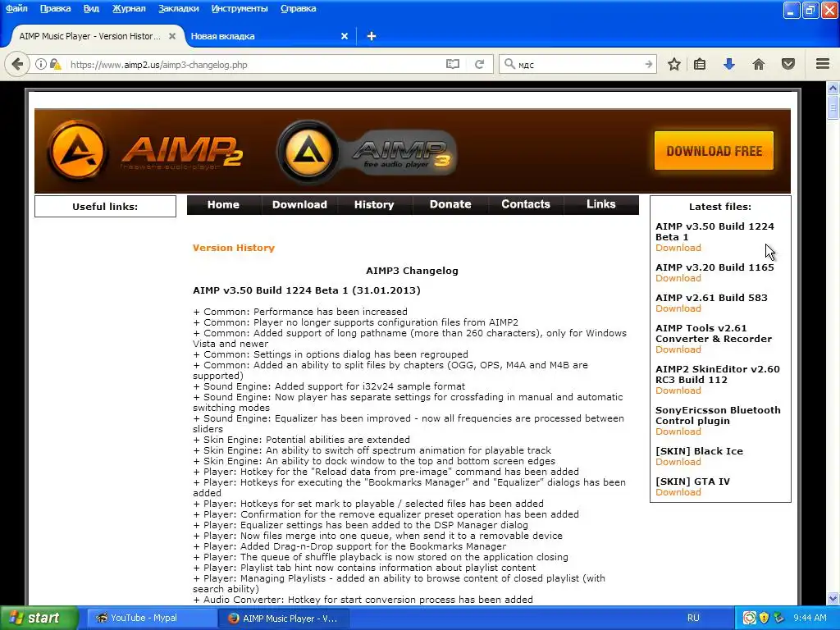Viewport: 840px width, 630px height.
Task: Click the scroll down arrow of page scrollbar
Action: tap(833, 598)
